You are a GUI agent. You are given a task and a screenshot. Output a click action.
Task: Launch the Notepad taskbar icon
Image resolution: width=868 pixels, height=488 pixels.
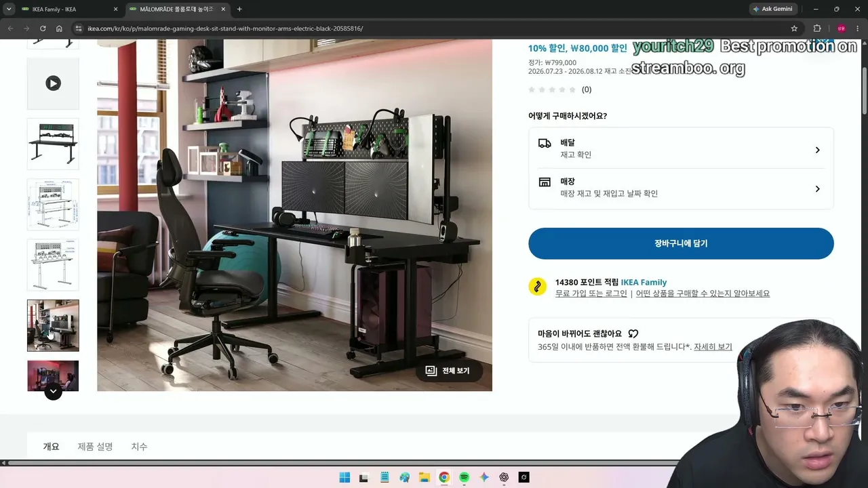pos(384,477)
